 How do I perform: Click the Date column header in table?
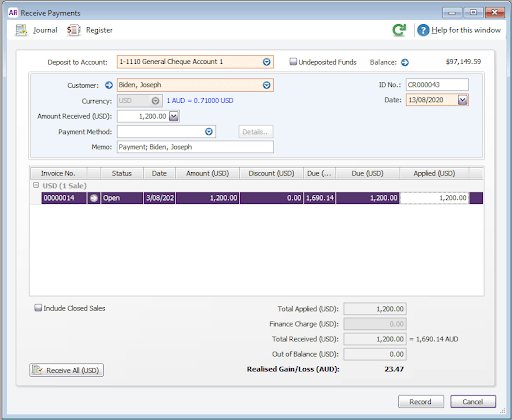159,173
